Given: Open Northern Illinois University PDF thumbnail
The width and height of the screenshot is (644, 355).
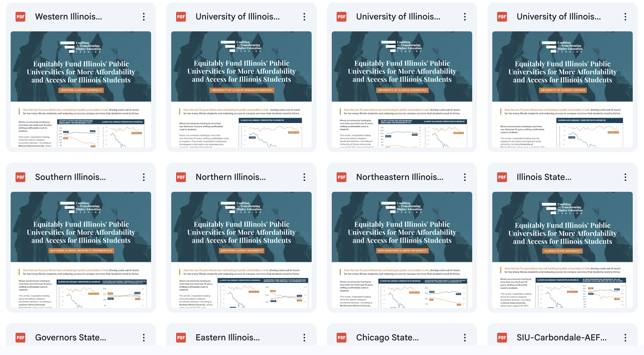Looking at the screenshot, I should pyautogui.click(x=241, y=250).
